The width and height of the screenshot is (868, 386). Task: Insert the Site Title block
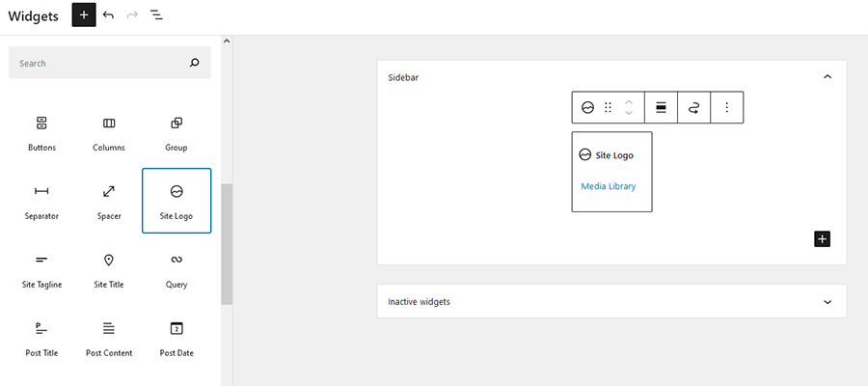(x=109, y=270)
